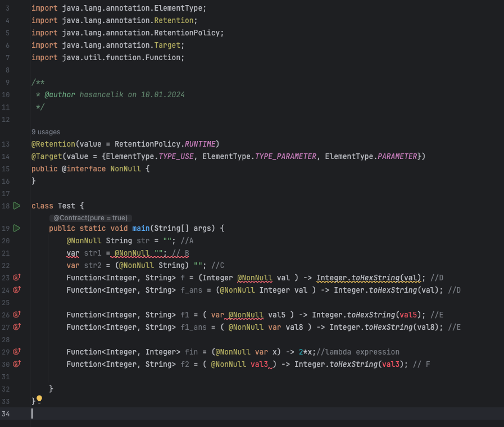Image resolution: width=504 pixels, height=427 pixels.
Task: Click the lambda gutter icon on line 23
Action: pyautogui.click(x=17, y=278)
